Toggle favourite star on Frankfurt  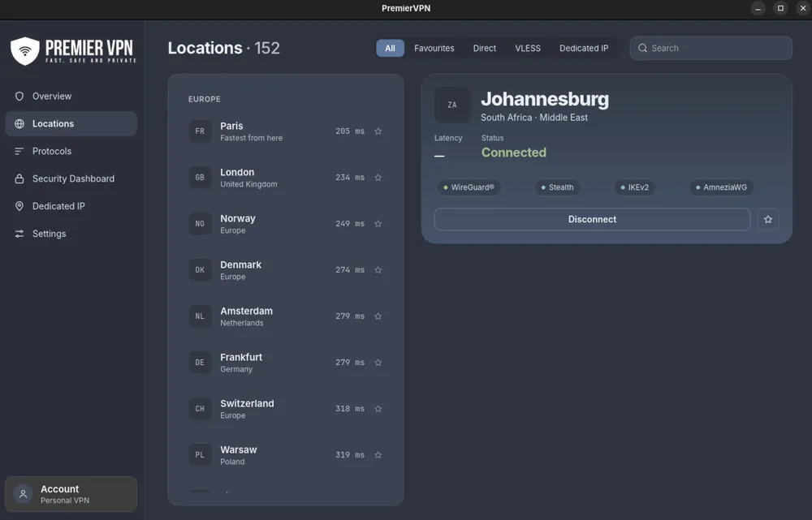378,363
